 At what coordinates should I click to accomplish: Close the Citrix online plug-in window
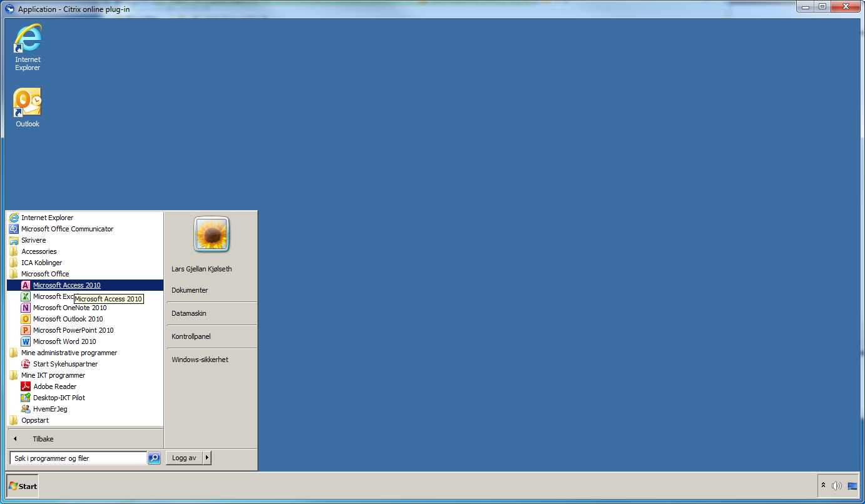[845, 7]
